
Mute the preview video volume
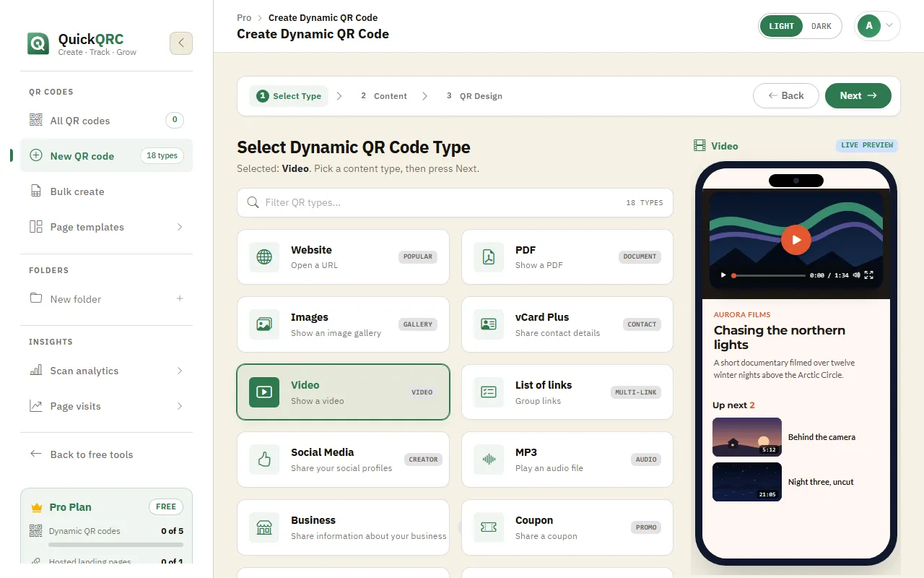click(x=857, y=275)
